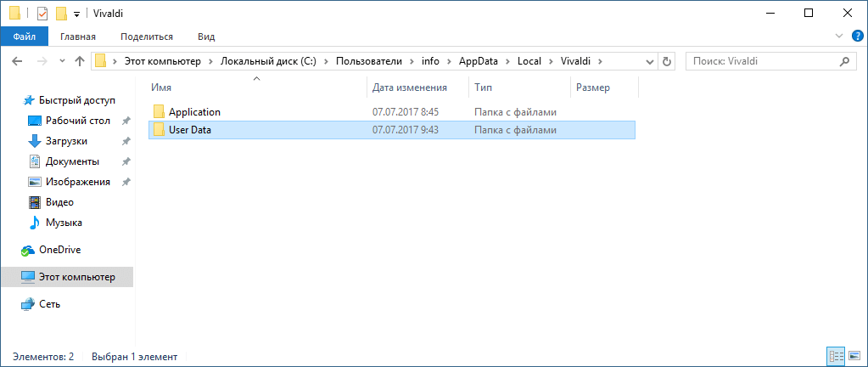
Task: Unpin Desktop using its pin icon
Action: click(x=126, y=121)
